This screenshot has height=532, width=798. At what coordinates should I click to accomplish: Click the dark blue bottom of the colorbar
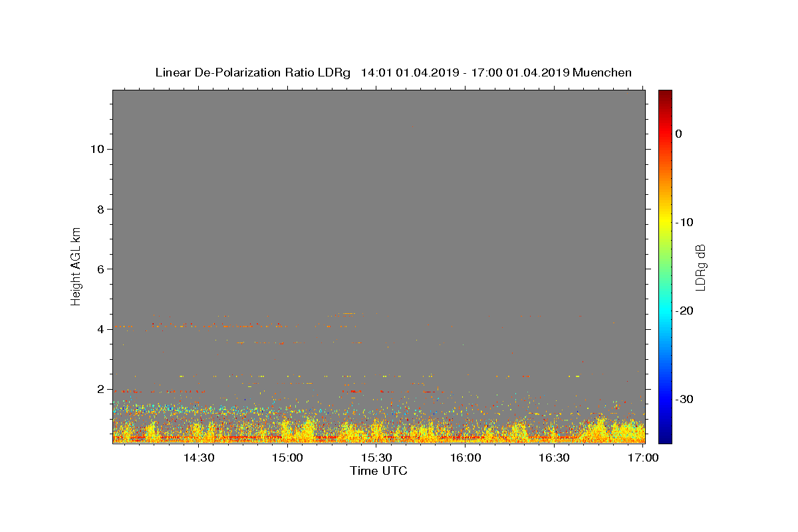pyautogui.click(x=665, y=438)
